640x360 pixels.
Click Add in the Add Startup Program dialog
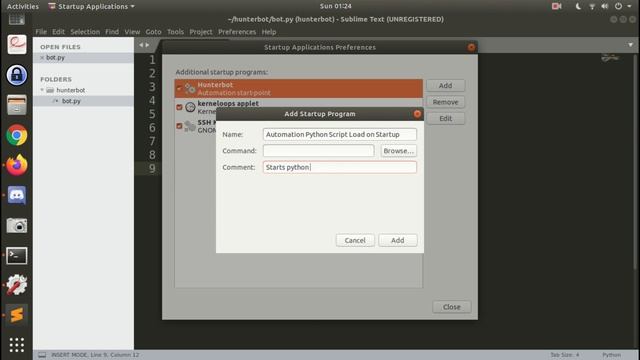pos(398,240)
